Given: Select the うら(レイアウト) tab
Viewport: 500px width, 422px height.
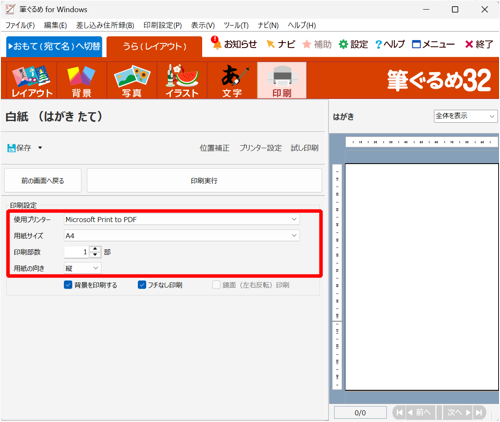Looking at the screenshot, I should pos(154,46).
